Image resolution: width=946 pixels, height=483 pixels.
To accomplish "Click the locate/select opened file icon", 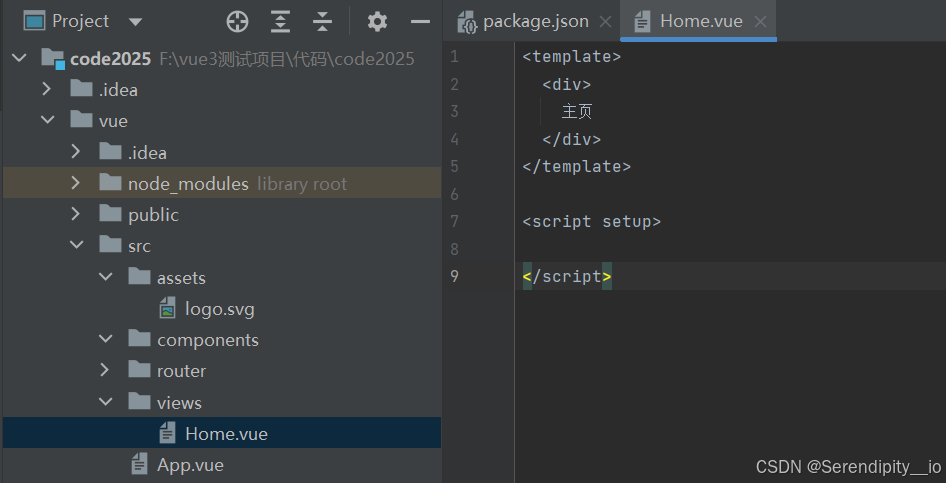I will (237, 22).
